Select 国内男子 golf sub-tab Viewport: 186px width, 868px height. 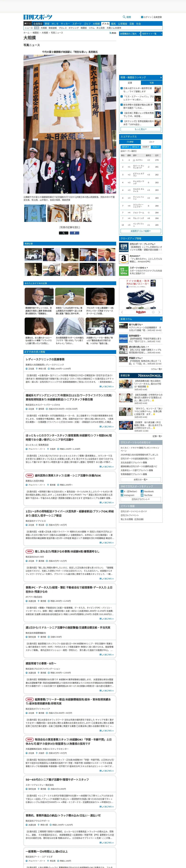pos(125,147)
